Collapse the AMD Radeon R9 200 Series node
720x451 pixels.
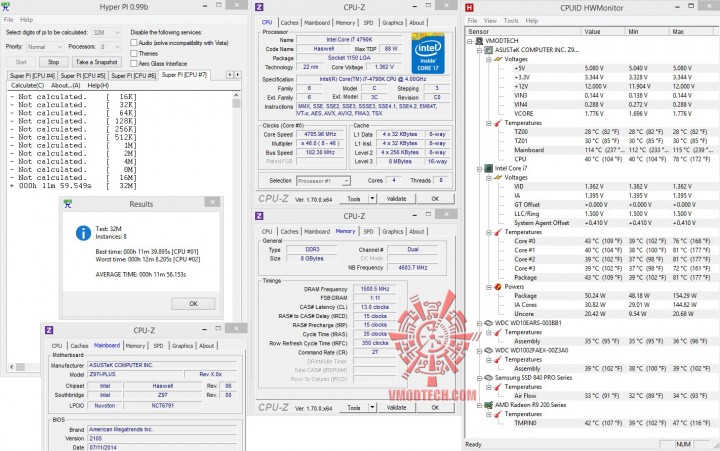click(479, 405)
